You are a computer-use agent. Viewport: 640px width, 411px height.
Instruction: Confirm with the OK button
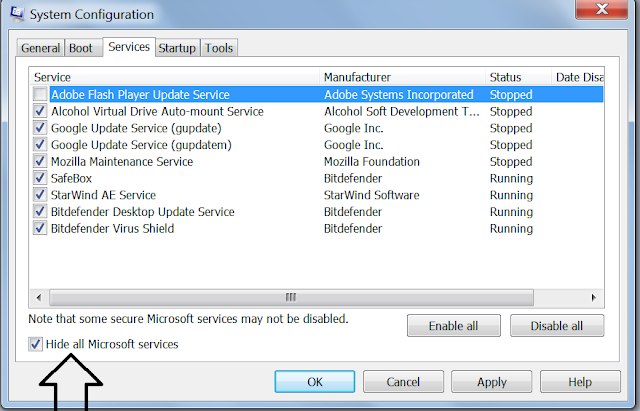(315, 382)
